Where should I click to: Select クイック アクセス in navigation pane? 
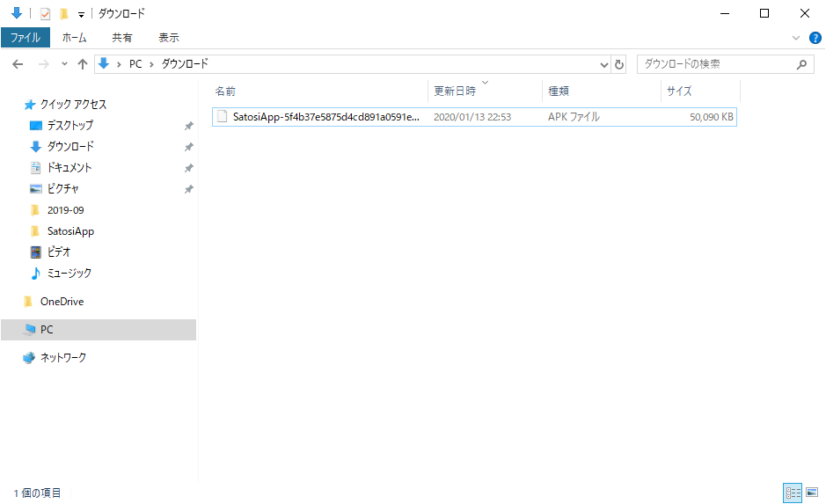pyautogui.click(x=73, y=105)
